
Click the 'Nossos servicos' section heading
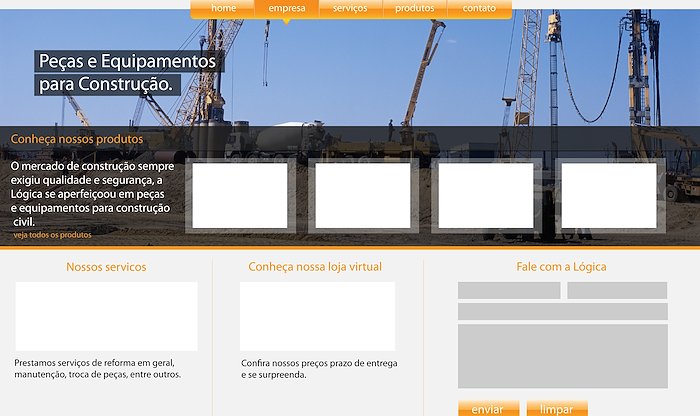coord(106,267)
